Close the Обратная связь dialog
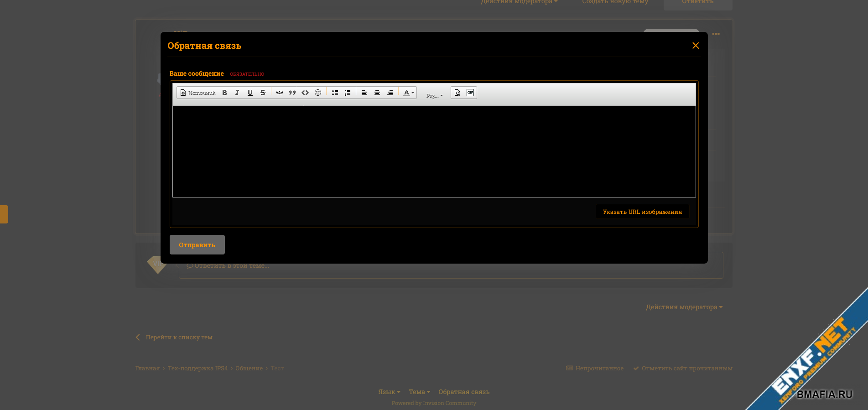Screen dimensions: 868x410 point(696,46)
